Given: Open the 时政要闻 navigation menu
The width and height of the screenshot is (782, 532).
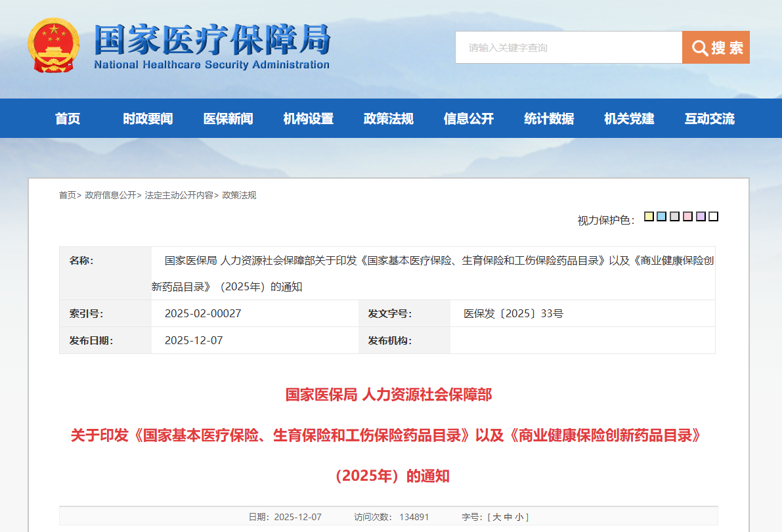Looking at the screenshot, I should 148,118.
